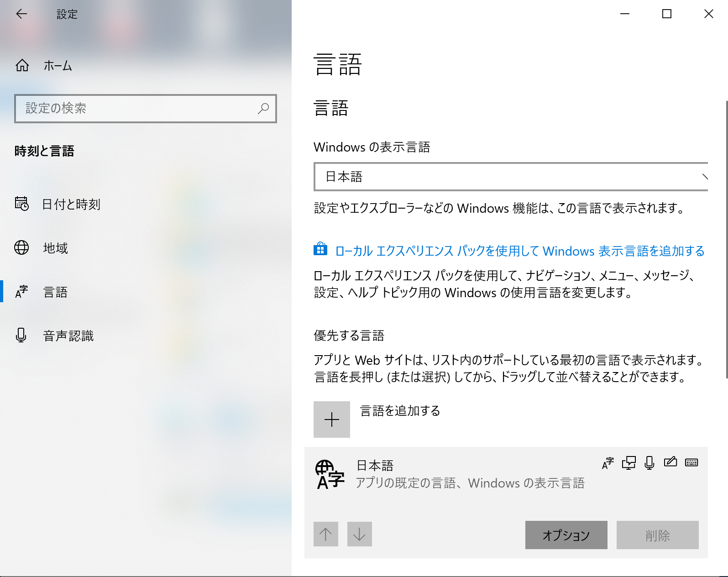Click the Windows の表示言語 label
The image size is (728, 577).
372,147
